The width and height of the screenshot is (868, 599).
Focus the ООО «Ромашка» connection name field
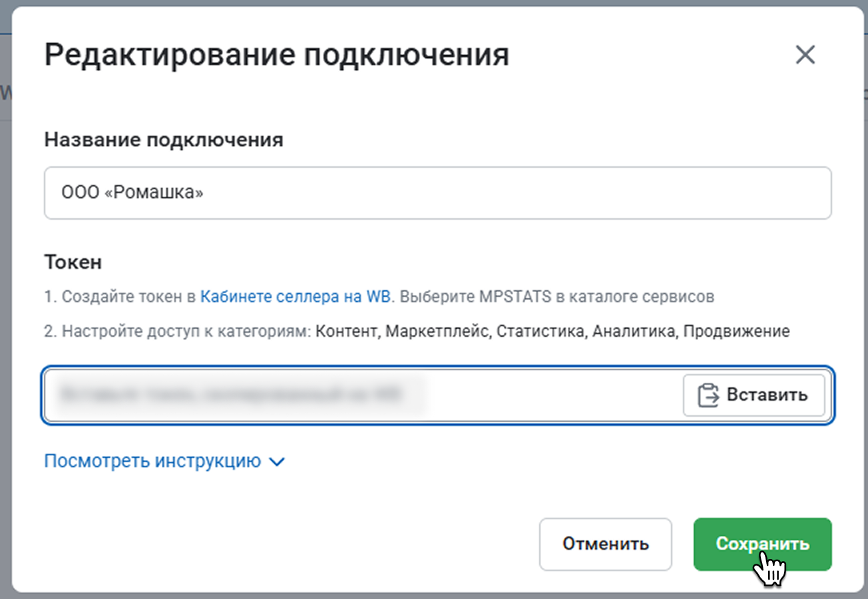coord(437,193)
